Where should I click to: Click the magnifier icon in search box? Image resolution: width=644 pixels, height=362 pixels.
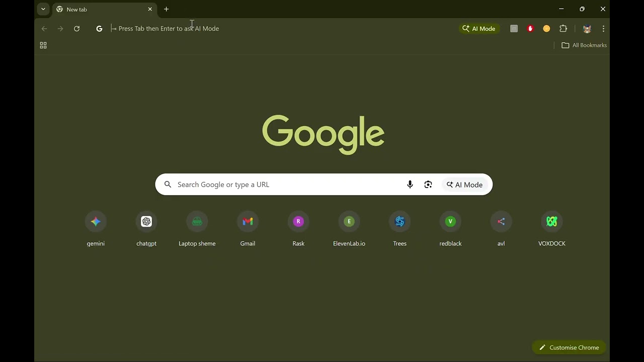pos(168,185)
